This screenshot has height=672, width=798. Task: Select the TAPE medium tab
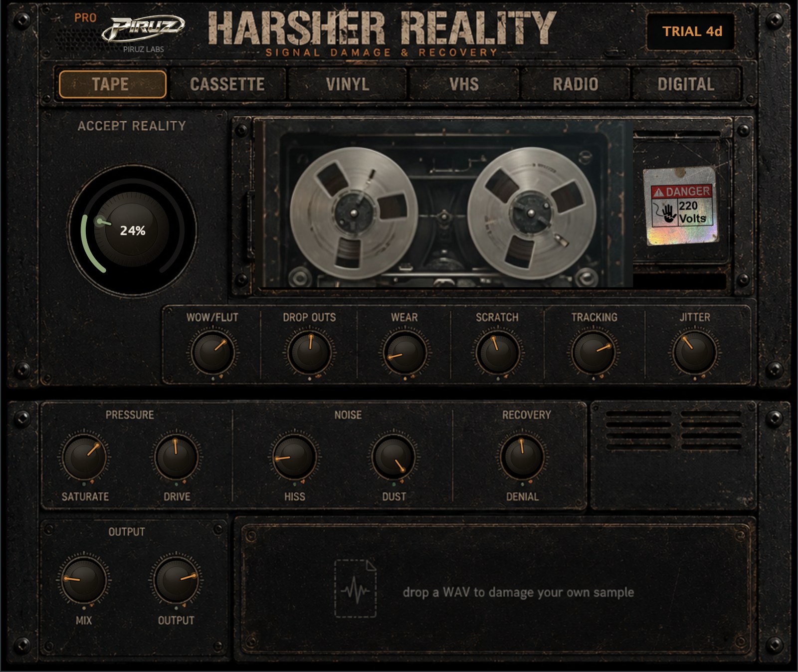[112, 84]
